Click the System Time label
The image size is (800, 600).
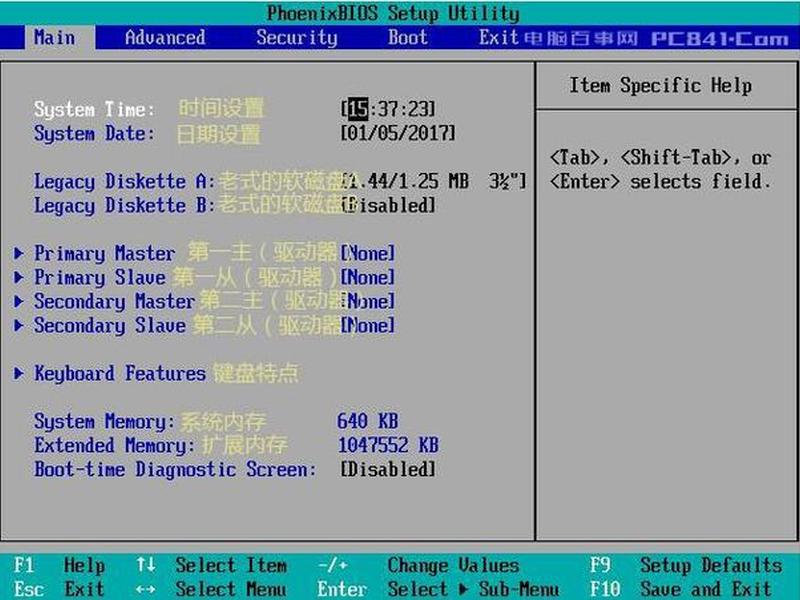[94, 109]
